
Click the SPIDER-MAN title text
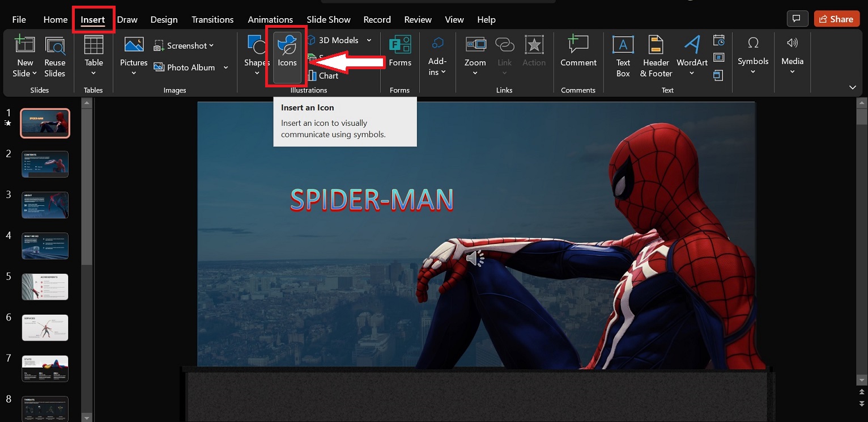[x=372, y=200]
